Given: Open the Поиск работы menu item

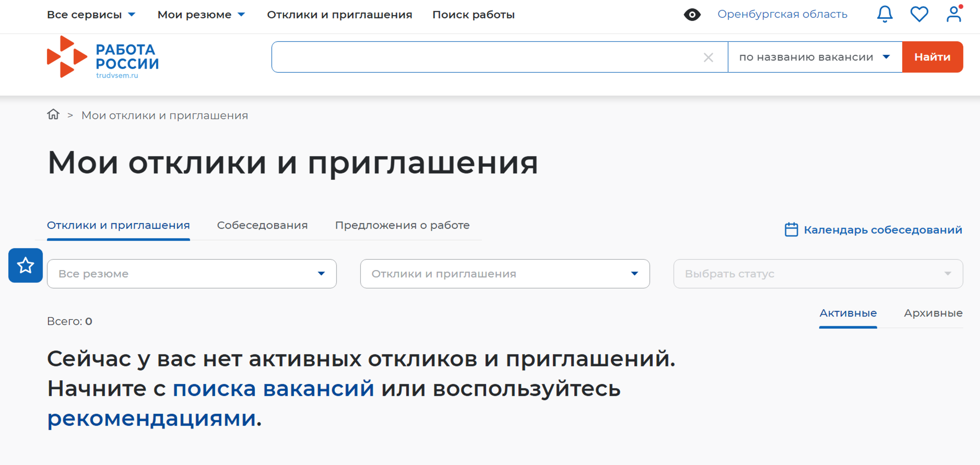Looking at the screenshot, I should (473, 15).
